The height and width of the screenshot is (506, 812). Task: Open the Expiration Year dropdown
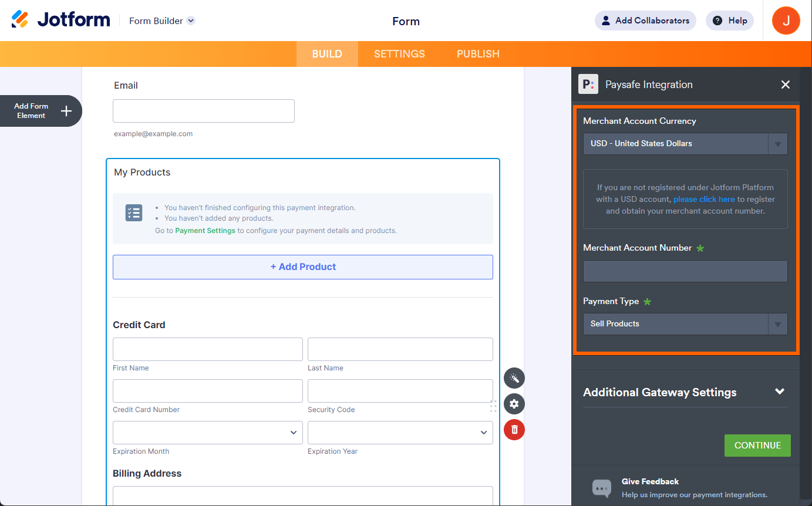pos(400,433)
